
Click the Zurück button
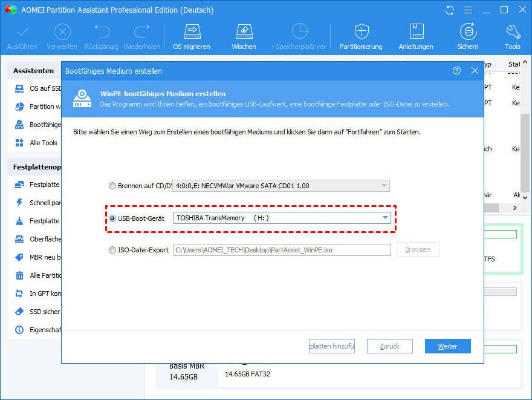[x=390, y=346]
